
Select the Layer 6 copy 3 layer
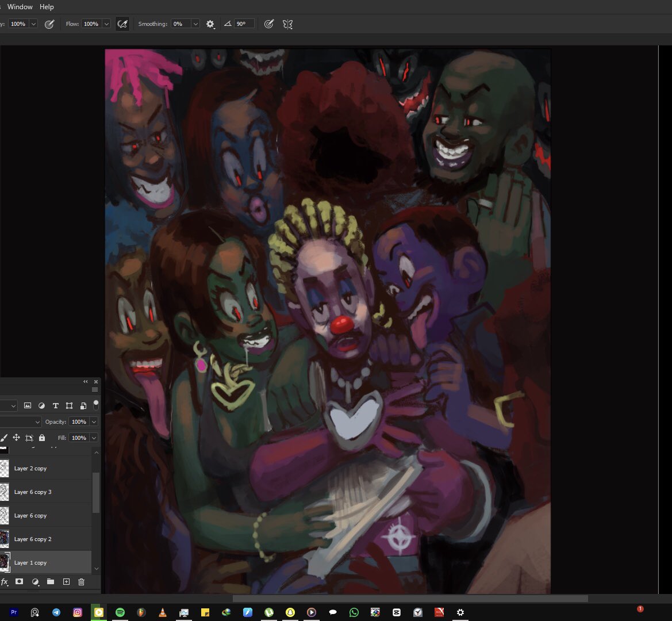point(45,492)
